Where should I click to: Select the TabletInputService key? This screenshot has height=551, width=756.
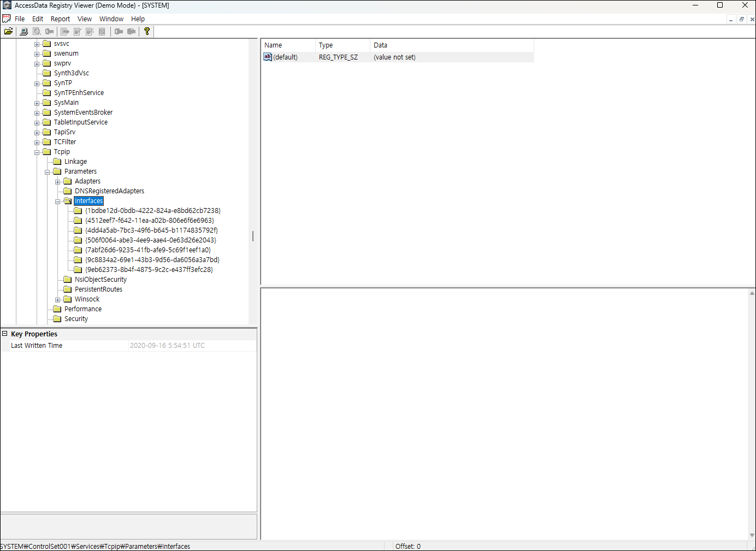80,122
